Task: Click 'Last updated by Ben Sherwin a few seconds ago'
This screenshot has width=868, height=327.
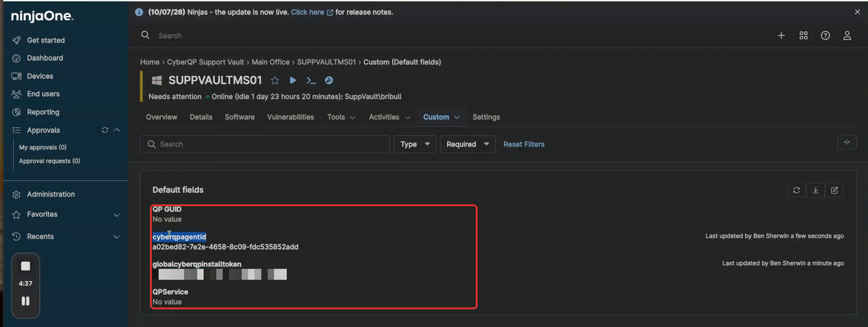Action: click(775, 236)
